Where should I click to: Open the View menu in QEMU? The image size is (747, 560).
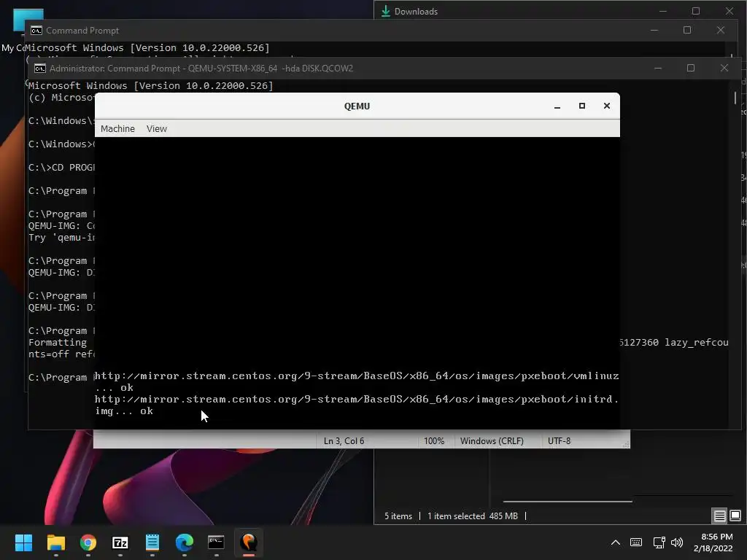click(157, 128)
